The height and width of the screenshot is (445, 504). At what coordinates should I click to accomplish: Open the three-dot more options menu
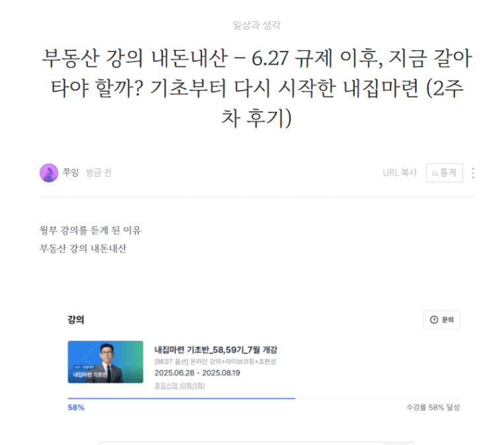473,173
